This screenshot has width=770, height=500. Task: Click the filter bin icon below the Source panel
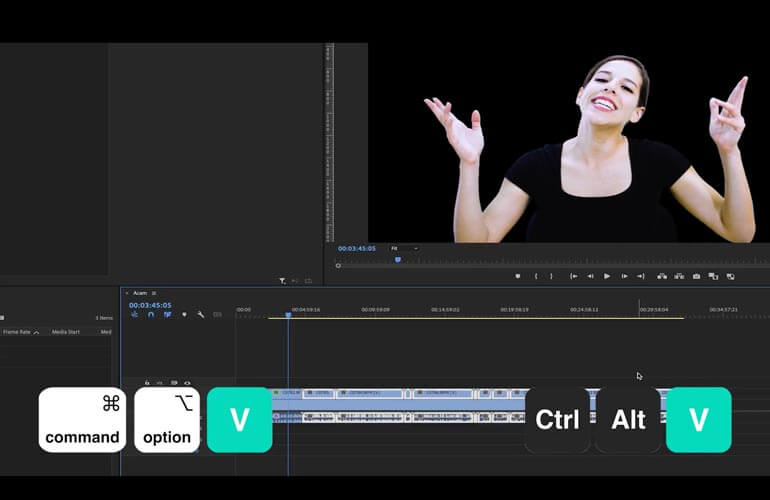282,281
